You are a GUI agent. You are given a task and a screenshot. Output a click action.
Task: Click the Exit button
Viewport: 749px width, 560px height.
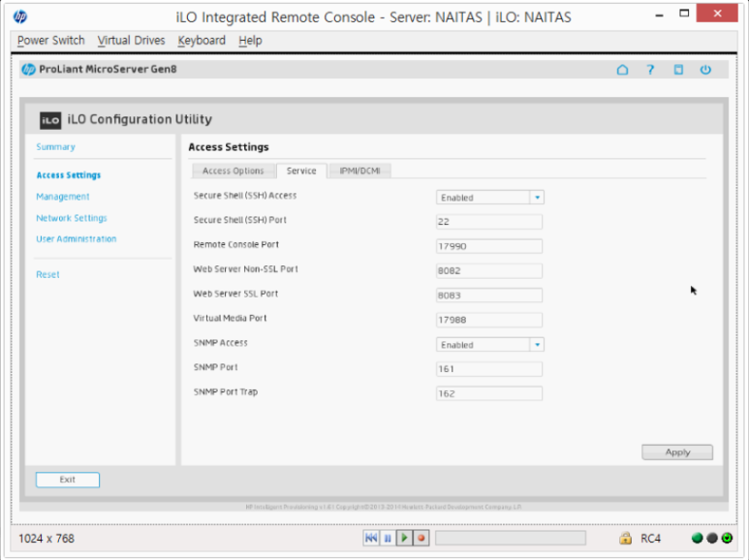coord(68,480)
